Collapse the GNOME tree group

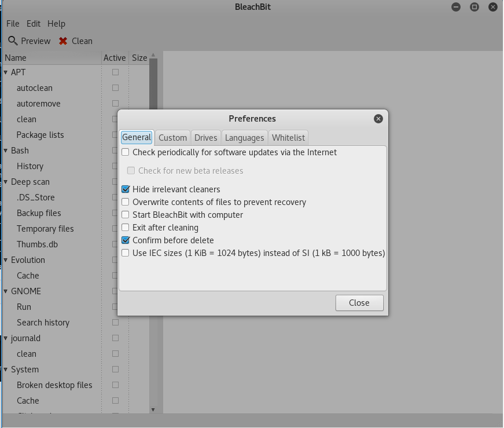click(5, 291)
